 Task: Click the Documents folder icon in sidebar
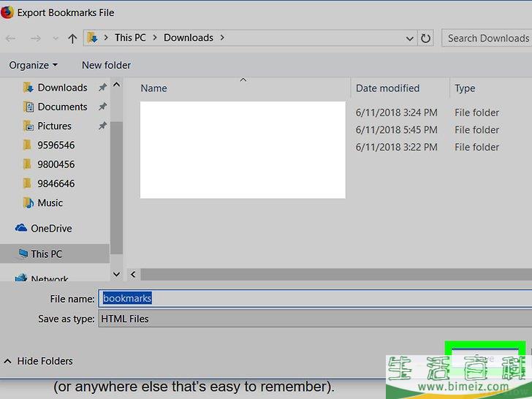click(28, 107)
